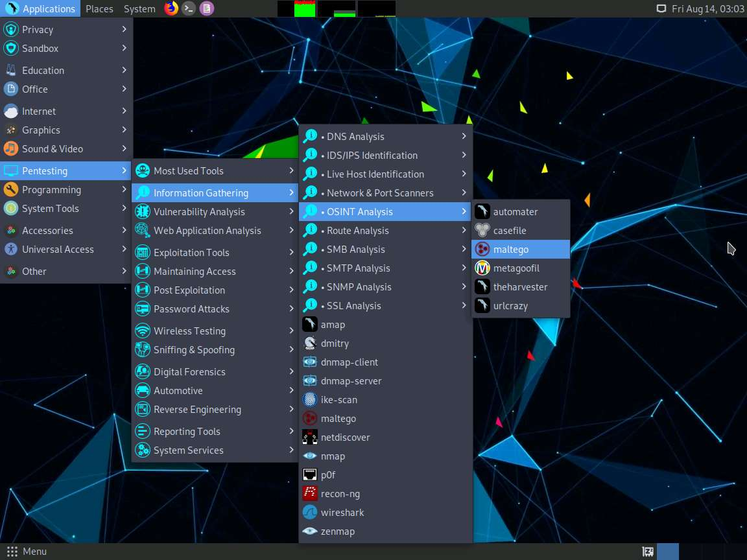Expand the Internet category

(65, 111)
